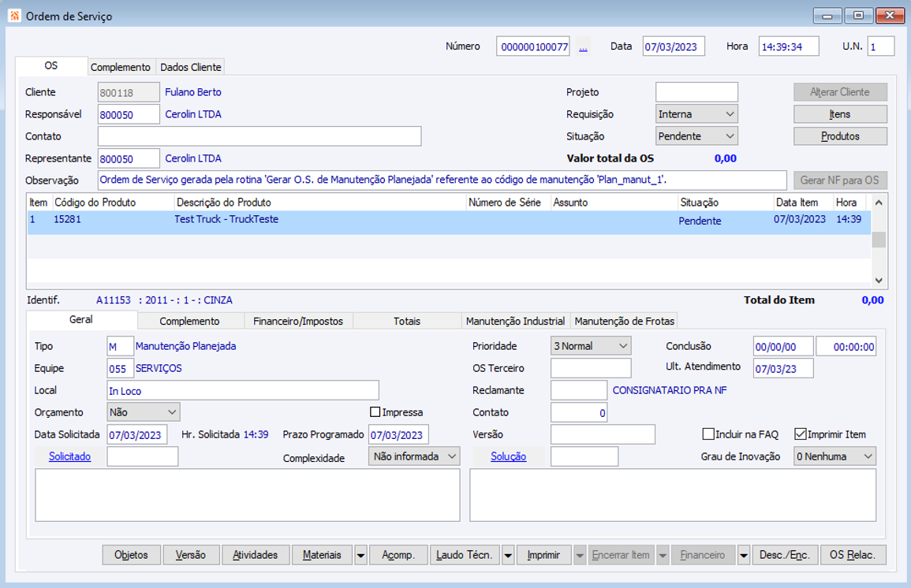The width and height of the screenshot is (911, 588).
Task: Open the Financeiro/Impostos tab
Action: [x=298, y=321]
